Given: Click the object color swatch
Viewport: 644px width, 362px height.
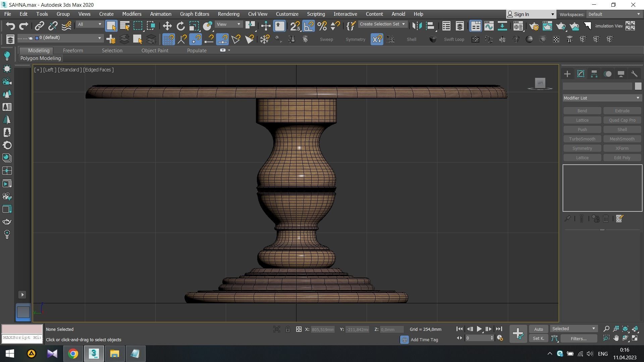Looking at the screenshot, I should tap(638, 86).
